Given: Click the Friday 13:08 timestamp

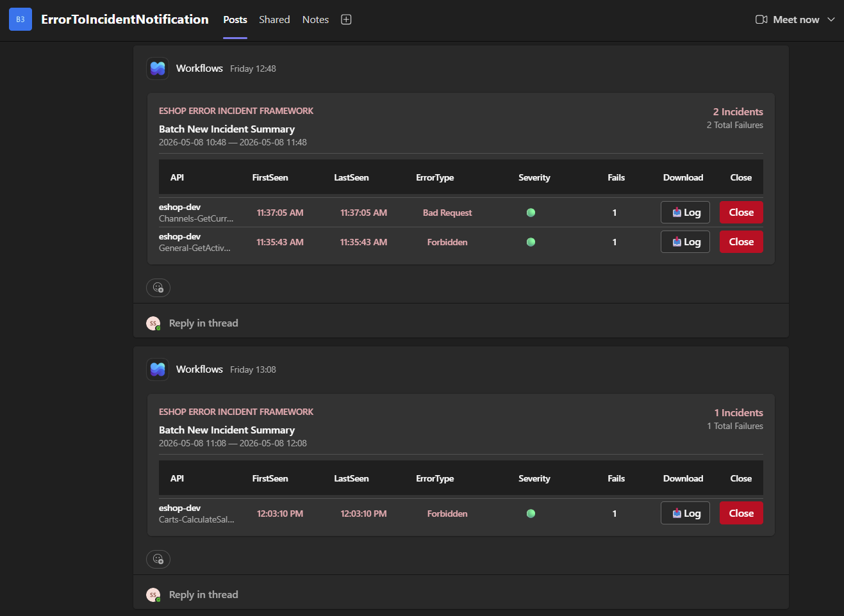Looking at the screenshot, I should pos(253,369).
